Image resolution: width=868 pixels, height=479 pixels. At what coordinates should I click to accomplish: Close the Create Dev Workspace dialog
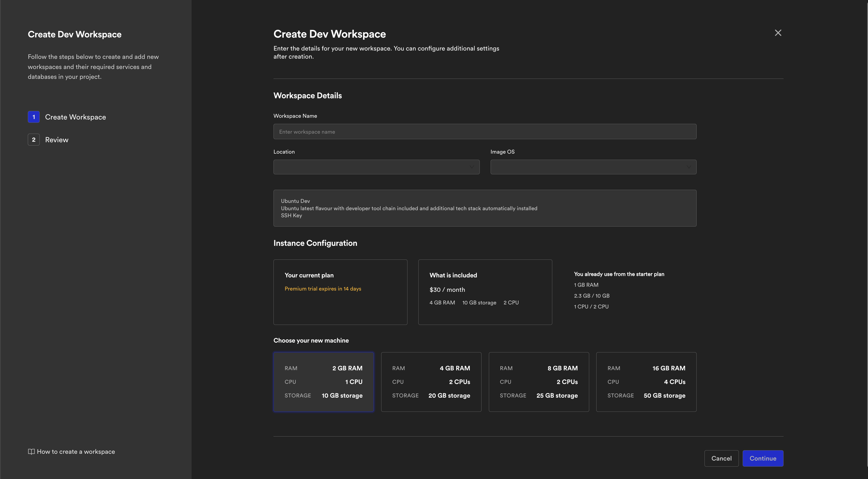(x=778, y=33)
